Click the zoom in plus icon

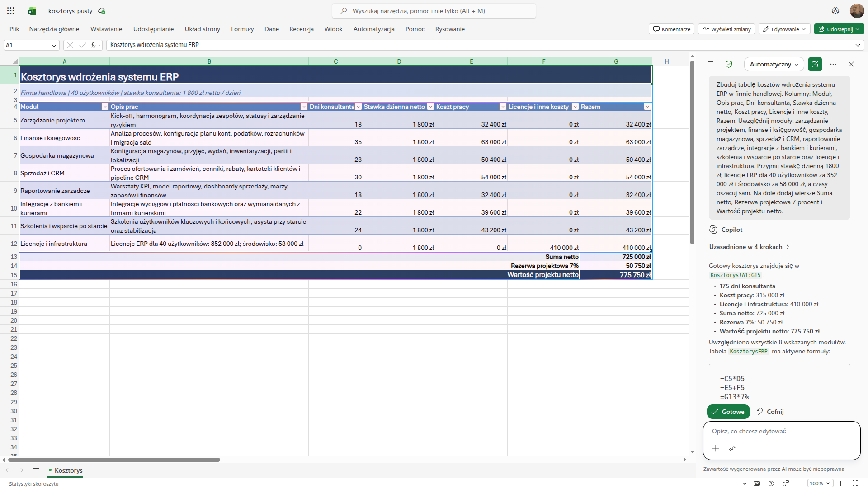click(840, 483)
